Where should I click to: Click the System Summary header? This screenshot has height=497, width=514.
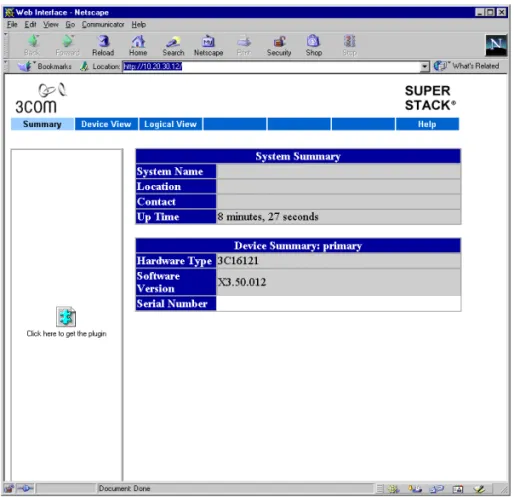(298, 156)
